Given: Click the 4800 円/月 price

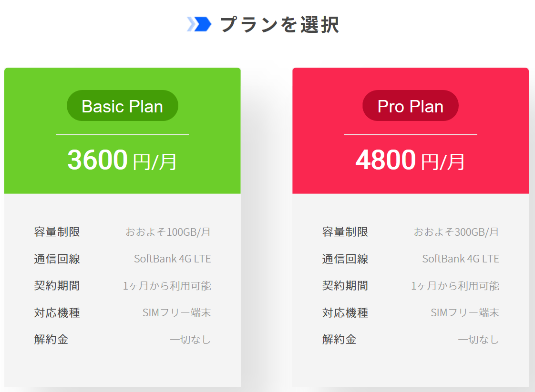Looking at the screenshot, I should click(x=410, y=160).
